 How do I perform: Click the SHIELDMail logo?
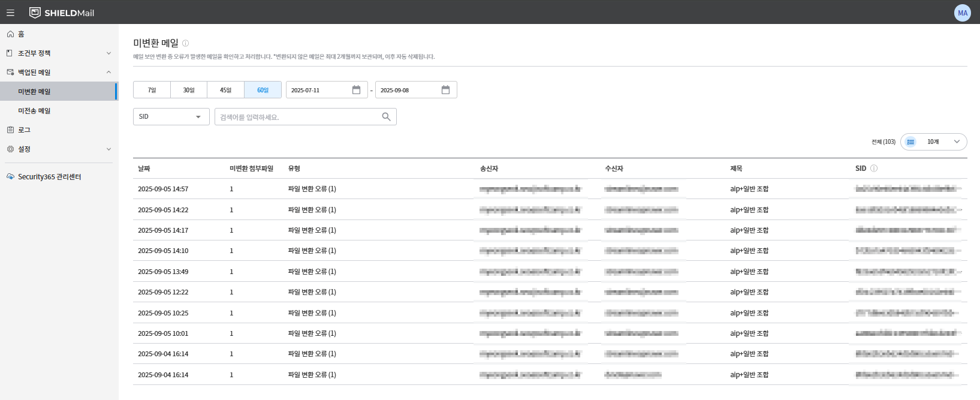[x=62, y=13]
